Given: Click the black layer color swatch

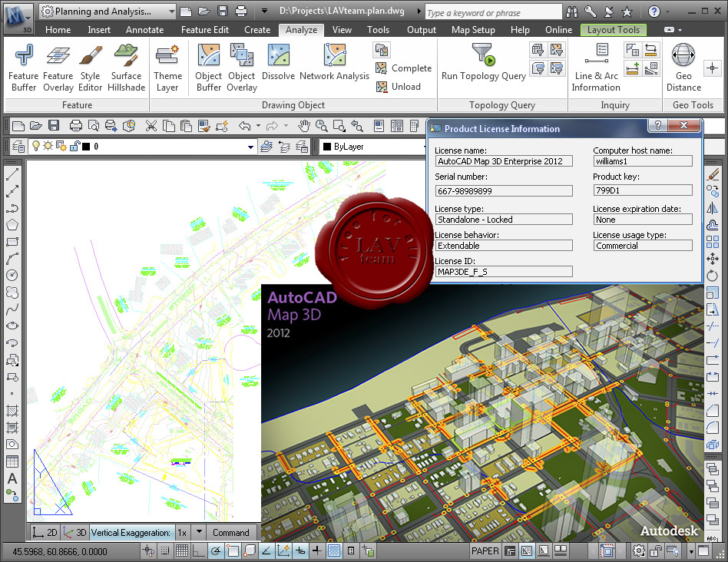Looking at the screenshot, I should pos(86,147).
